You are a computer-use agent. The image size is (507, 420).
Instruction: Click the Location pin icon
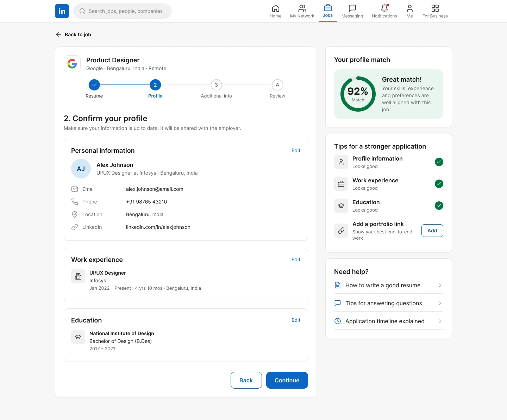click(75, 214)
